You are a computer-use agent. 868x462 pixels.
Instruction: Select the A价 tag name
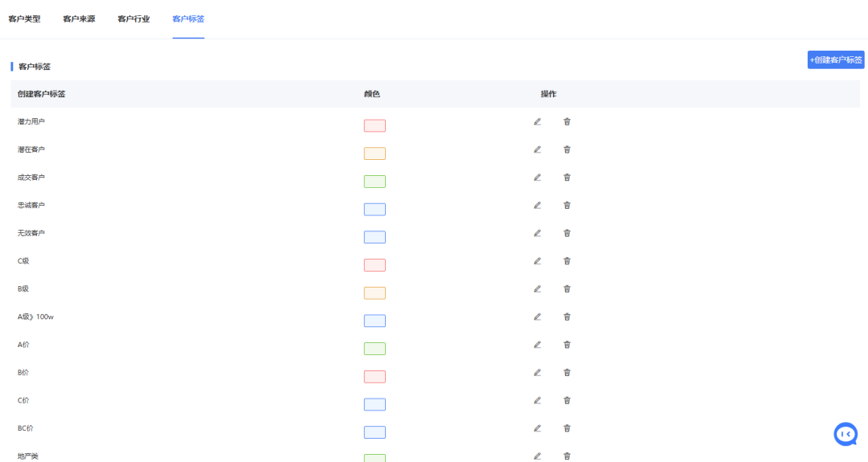pyautogui.click(x=23, y=345)
